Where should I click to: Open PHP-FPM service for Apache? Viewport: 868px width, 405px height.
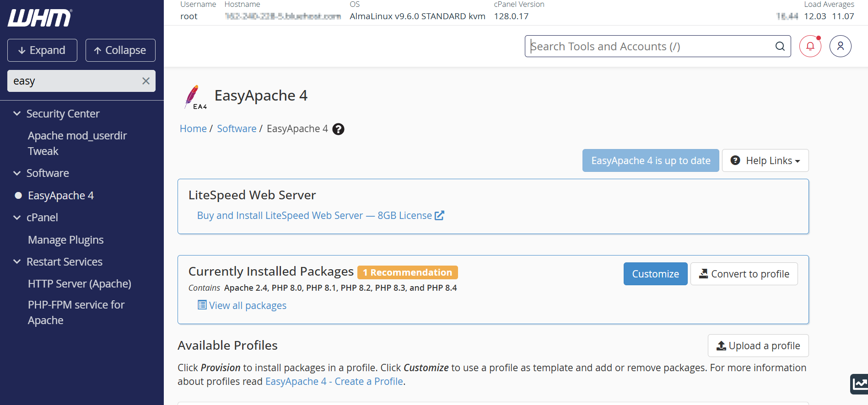coord(76,313)
